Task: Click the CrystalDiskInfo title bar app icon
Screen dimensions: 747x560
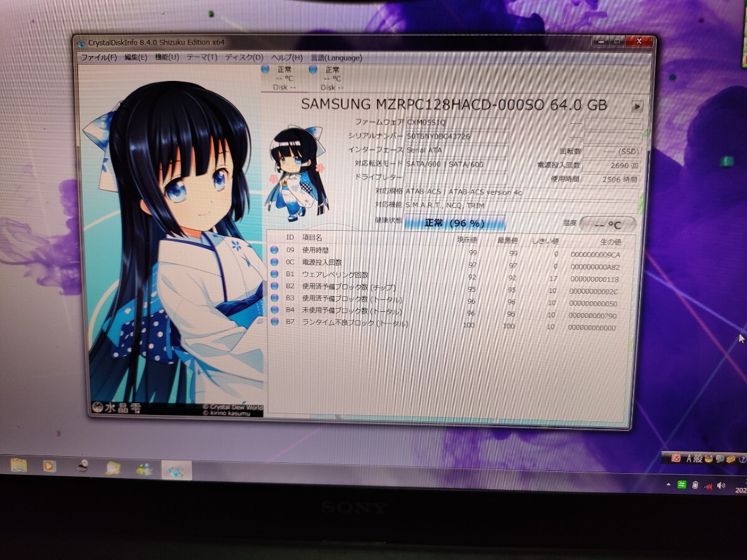Action: 81,43
